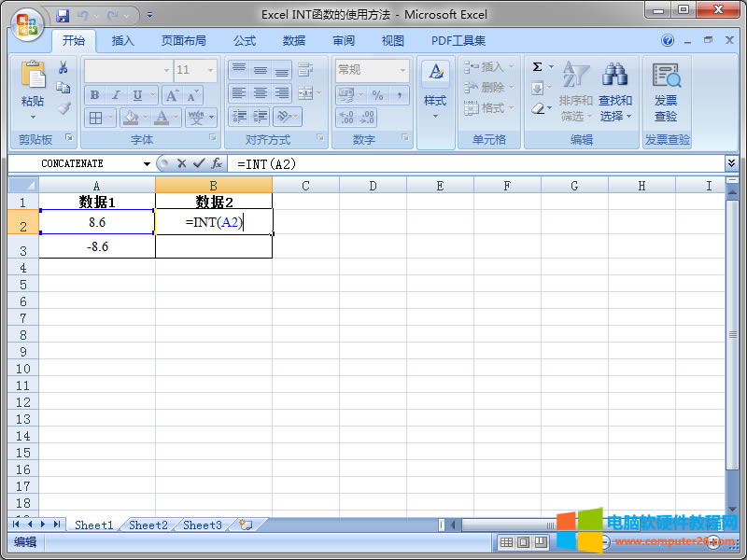Click the AutoSum sigma icon
This screenshot has height=560, width=747.
(537, 67)
